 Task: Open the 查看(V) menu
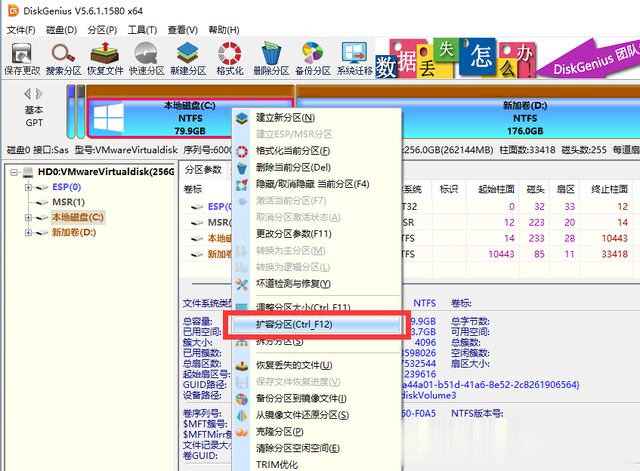pos(182,30)
